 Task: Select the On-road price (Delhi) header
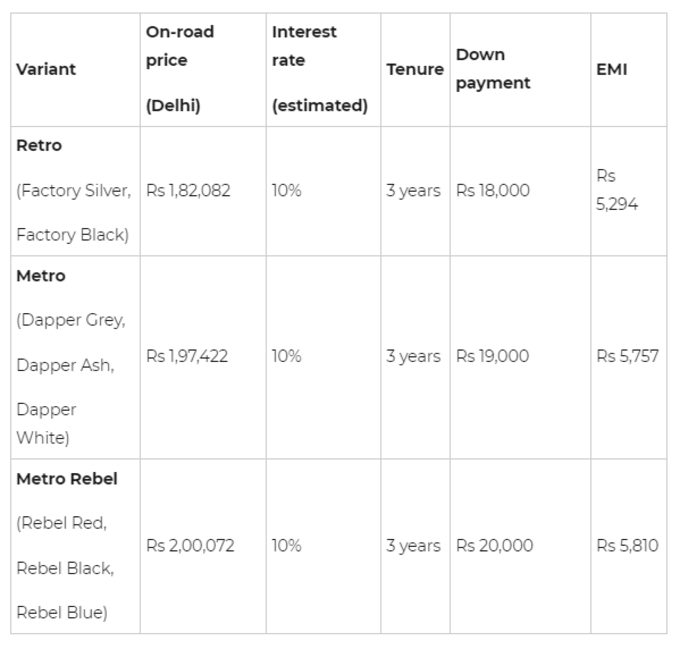[x=180, y=68]
